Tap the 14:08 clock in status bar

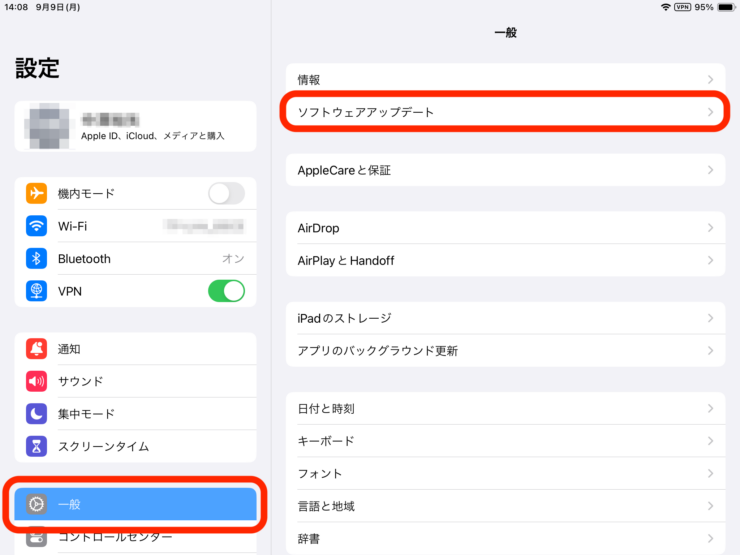pos(16,7)
